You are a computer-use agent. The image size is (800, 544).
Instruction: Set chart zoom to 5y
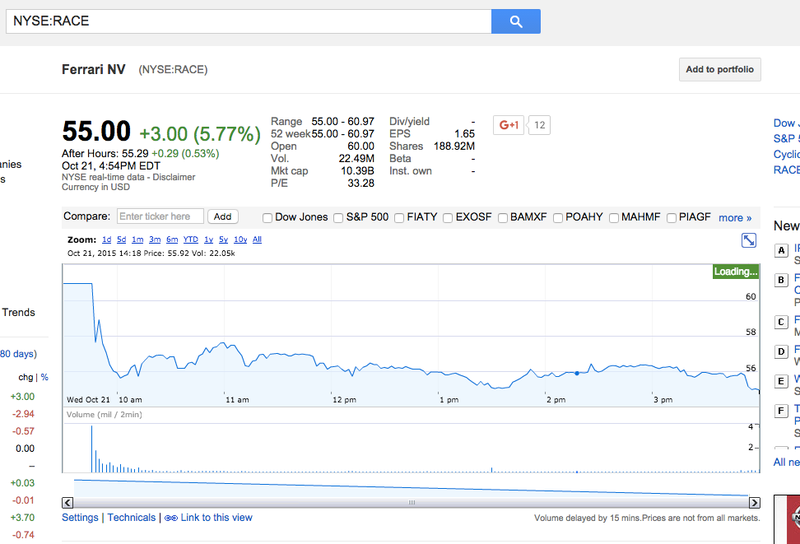223,239
